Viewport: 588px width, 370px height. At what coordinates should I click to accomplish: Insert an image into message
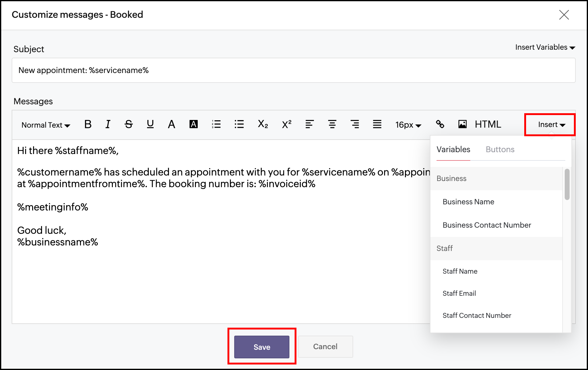coord(463,124)
